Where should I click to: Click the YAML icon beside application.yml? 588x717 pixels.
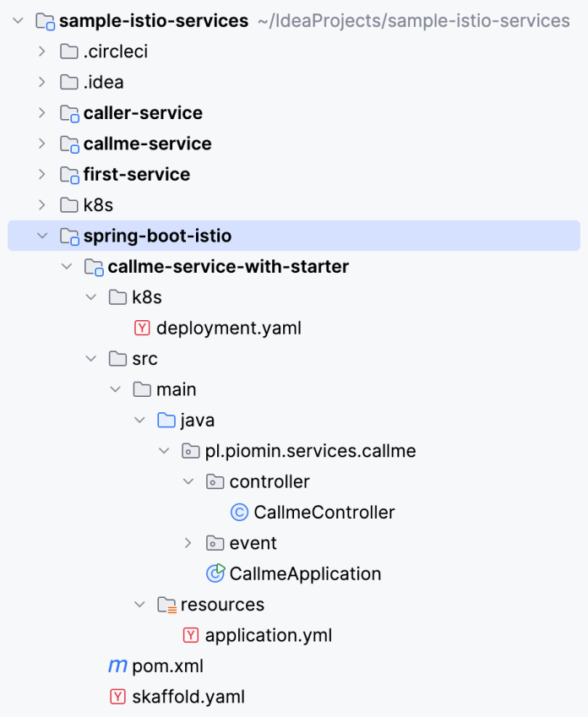tap(191, 635)
